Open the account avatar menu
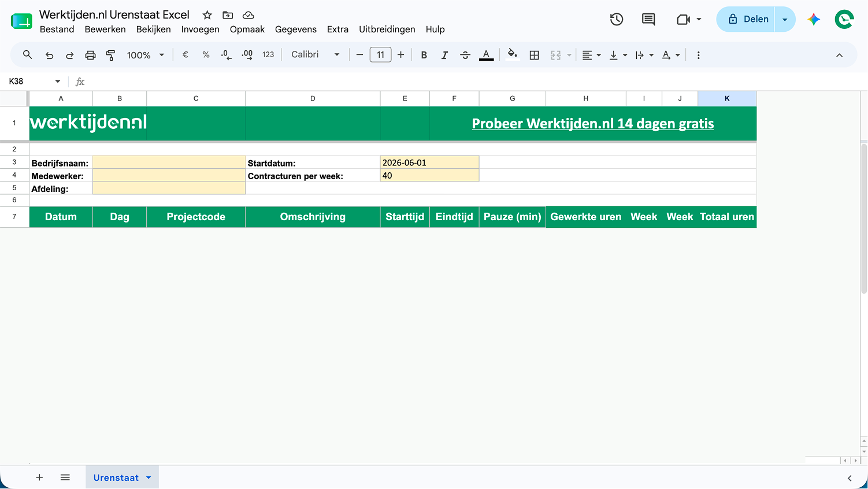The image size is (868, 489). coord(844,19)
